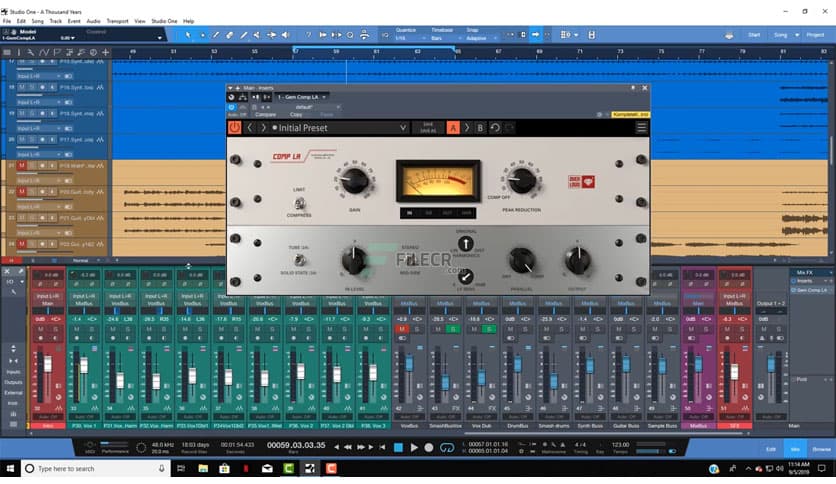Select IN meter mode under VU meter
This screenshot has height=484, width=836.
click(x=409, y=213)
